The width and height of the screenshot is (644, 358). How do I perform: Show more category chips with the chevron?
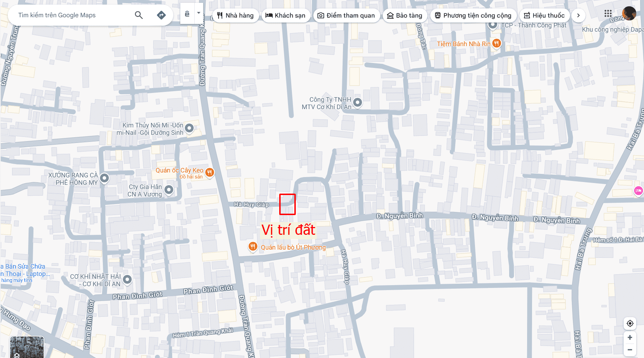coord(578,15)
